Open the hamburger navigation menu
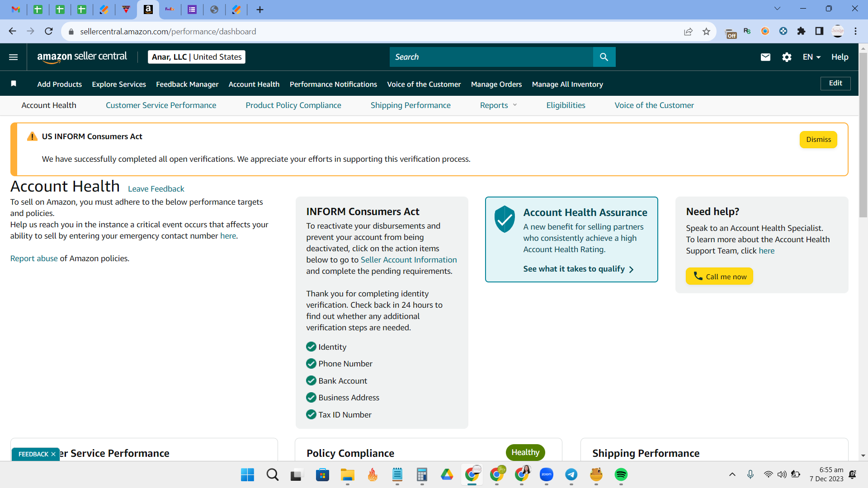This screenshot has width=868, height=488. [x=14, y=57]
